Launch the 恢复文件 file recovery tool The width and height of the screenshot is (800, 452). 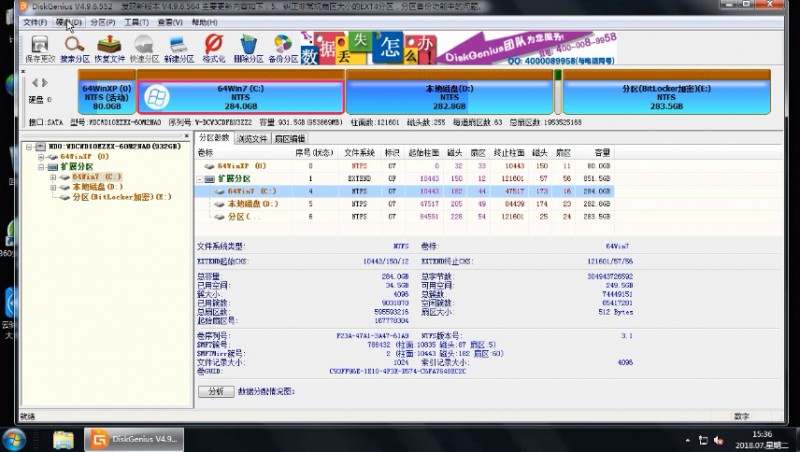click(109, 49)
